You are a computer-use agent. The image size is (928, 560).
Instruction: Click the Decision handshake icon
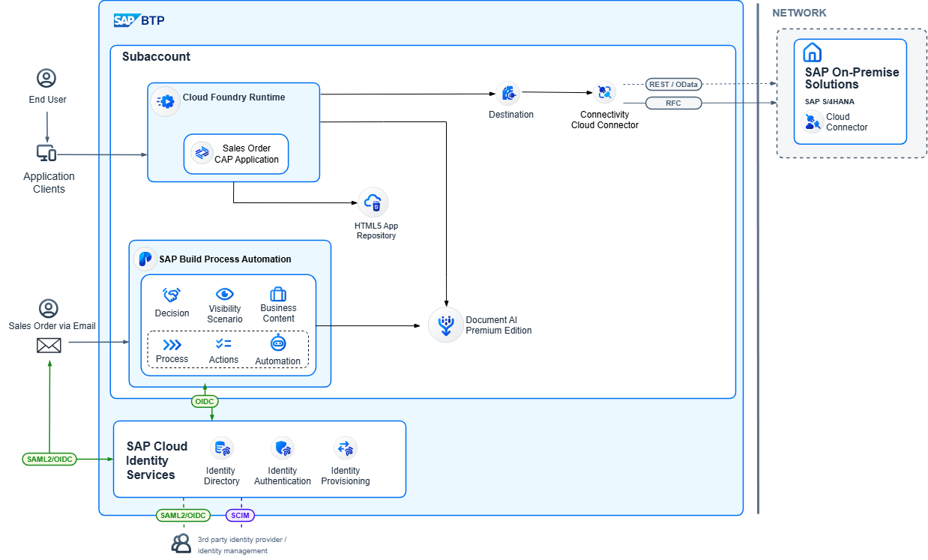click(x=172, y=295)
